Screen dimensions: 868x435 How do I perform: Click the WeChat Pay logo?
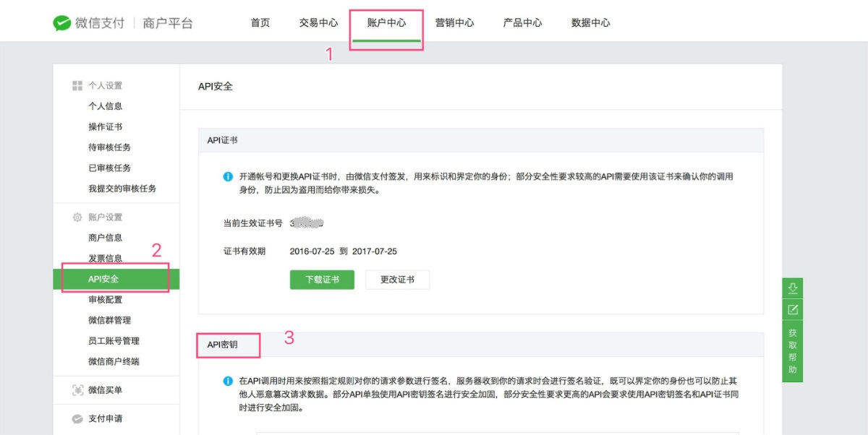[62, 23]
